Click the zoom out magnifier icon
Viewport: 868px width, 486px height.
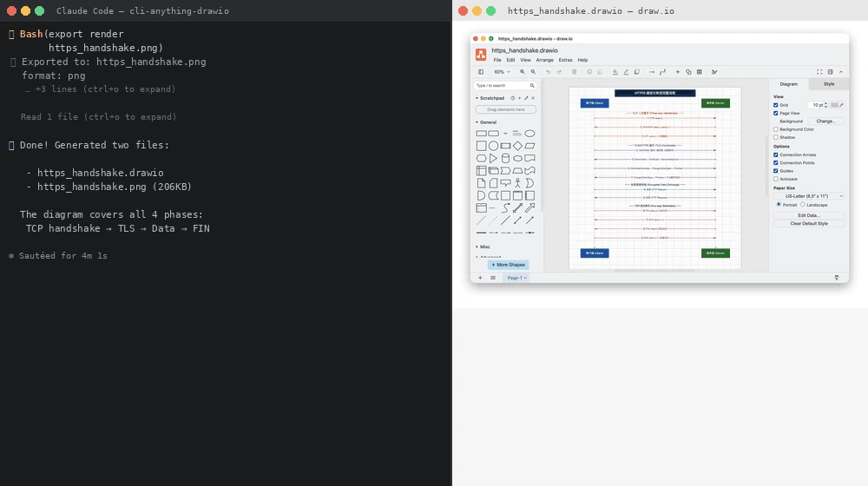[533, 72]
